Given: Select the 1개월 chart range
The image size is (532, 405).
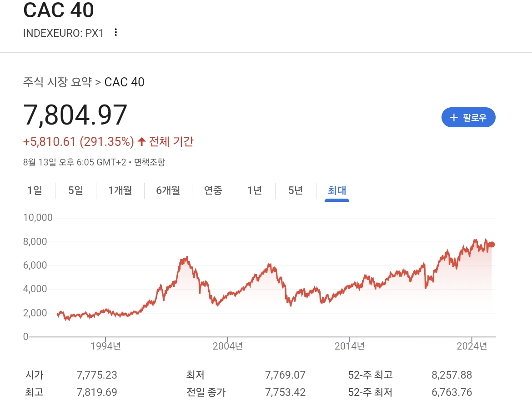Looking at the screenshot, I should [120, 190].
